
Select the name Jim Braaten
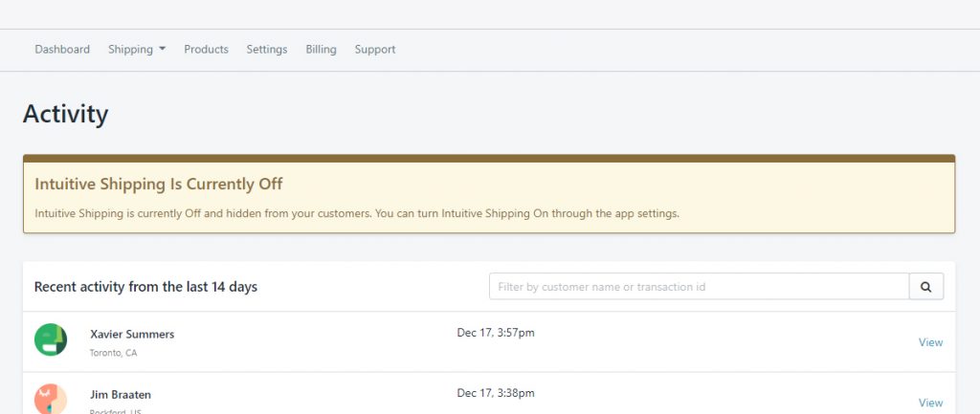(x=121, y=395)
